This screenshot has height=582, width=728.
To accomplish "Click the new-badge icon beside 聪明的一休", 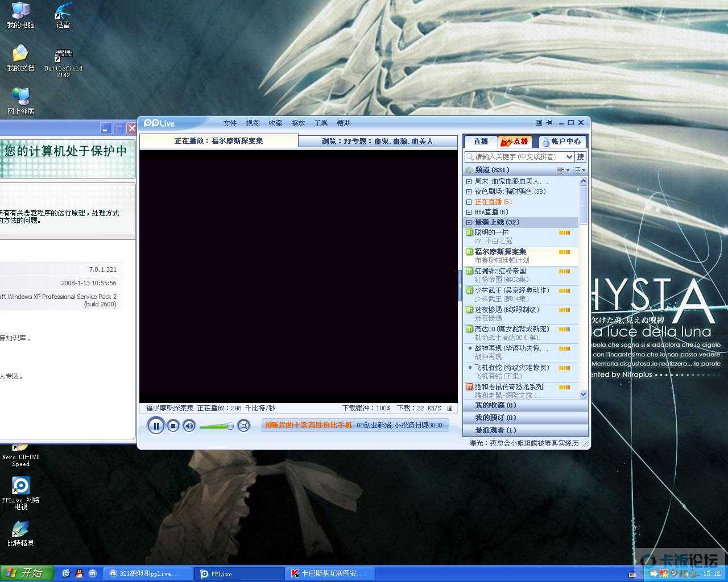I will [x=469, y=232].
